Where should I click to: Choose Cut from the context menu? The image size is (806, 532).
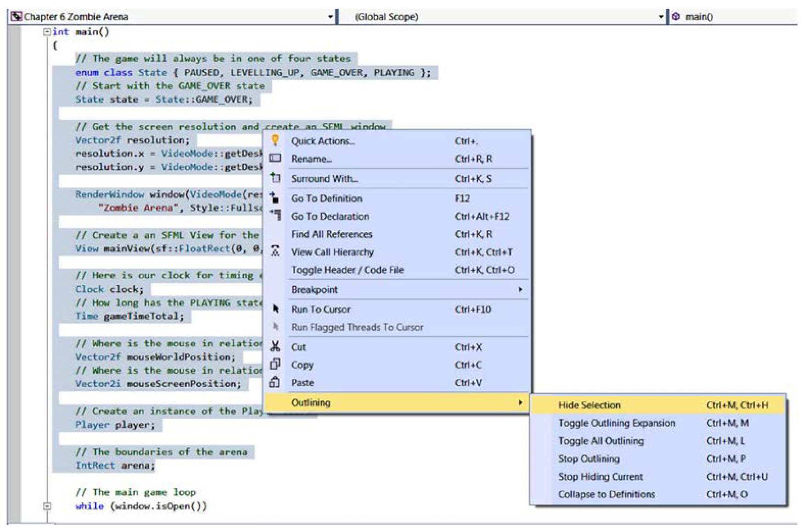coord(398,347)
